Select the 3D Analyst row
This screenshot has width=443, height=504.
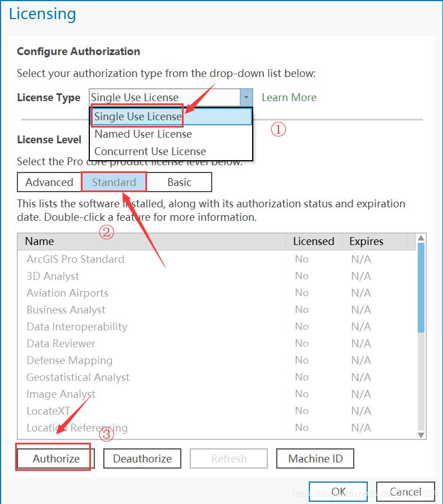point(217,276)
